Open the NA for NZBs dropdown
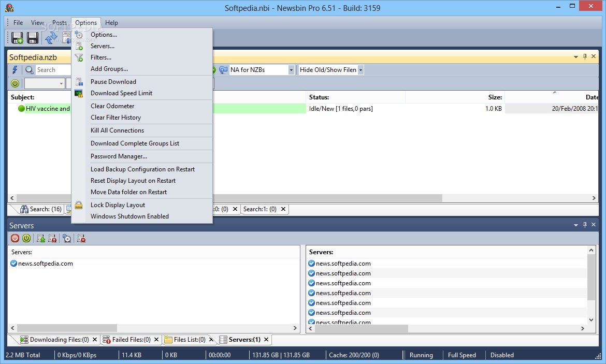This screenshot has width=606, height=364. click(291, 70)
